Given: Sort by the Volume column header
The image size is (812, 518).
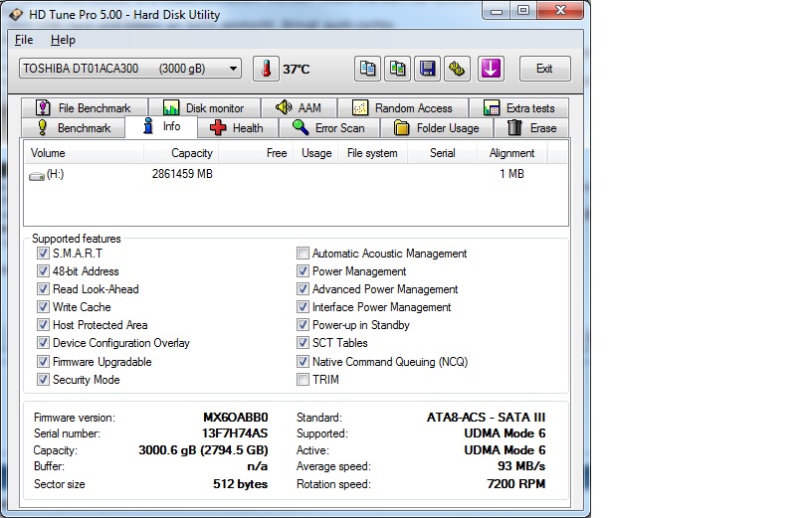Looking at the screenshot, I should [x=85, y=153].
